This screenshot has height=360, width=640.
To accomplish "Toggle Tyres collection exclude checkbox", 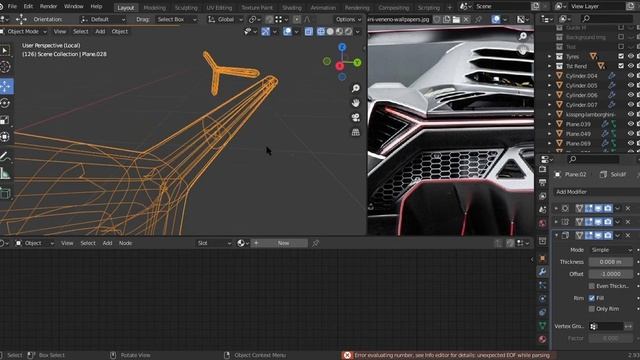I will (x=621, y=56).
